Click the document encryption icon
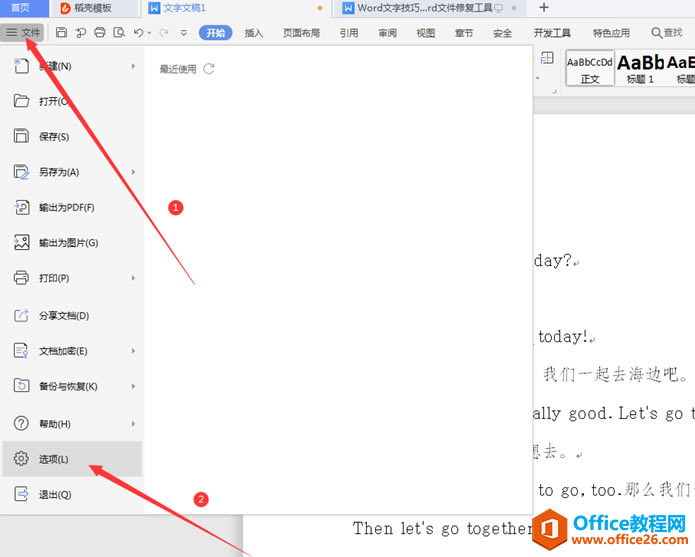The image size is (695, 557). (x=21, y=351)
